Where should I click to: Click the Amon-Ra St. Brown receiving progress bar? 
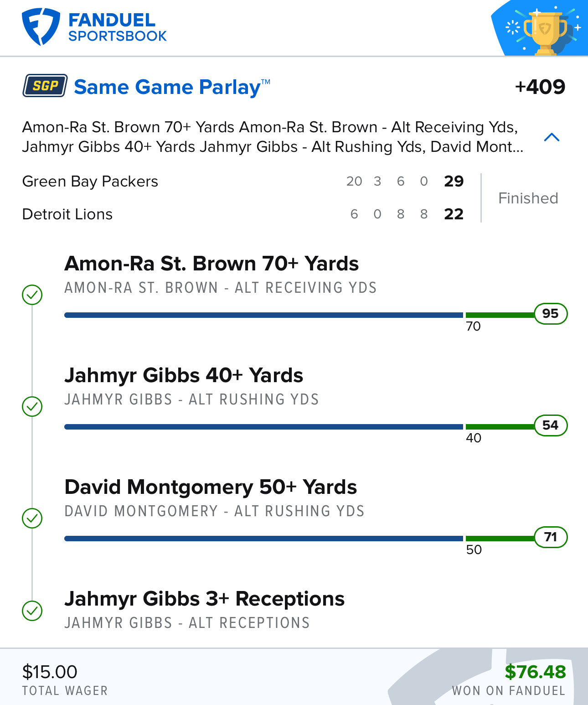pyautogui.click(x=299, y=315)
